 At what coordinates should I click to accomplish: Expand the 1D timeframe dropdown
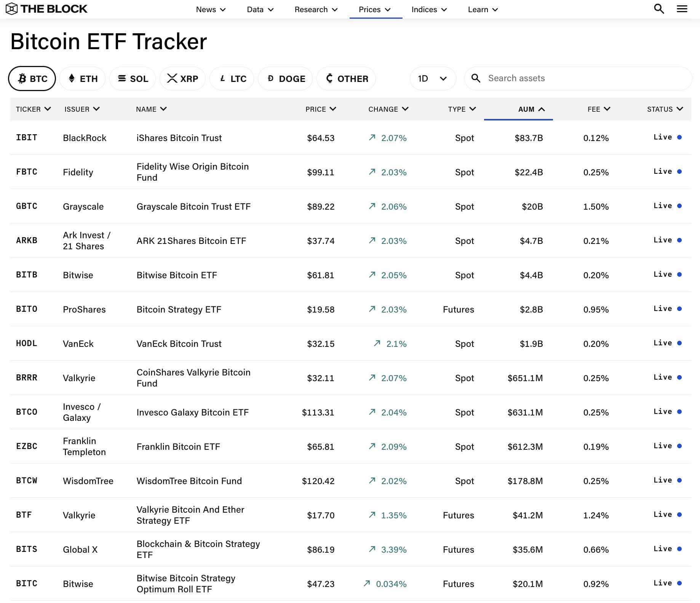[433, 79]
